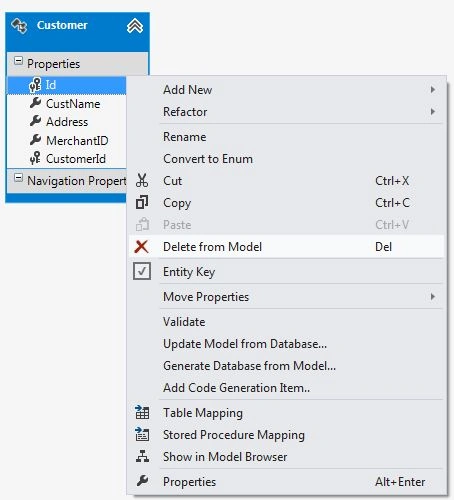Open the Add New submenu arrow
This screenshot has height=500, width=454.
(x=433, y=89)
